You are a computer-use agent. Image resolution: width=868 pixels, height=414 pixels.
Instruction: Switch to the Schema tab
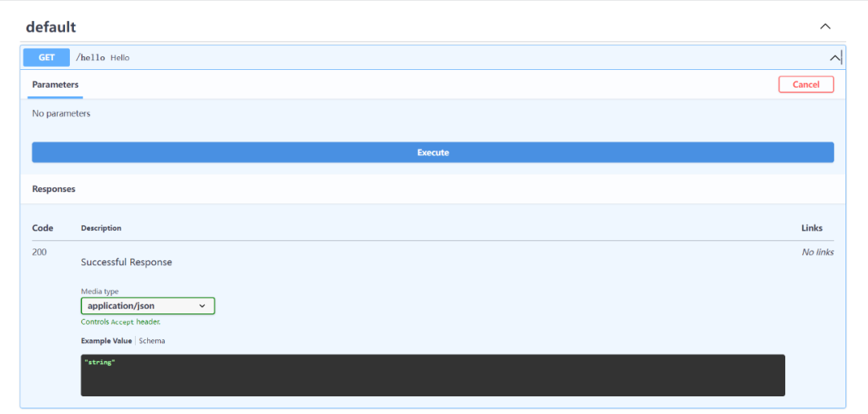[x=152, y=341]
